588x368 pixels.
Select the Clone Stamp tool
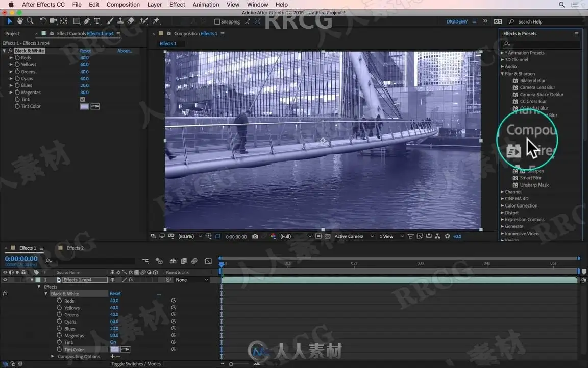point(120,21)
